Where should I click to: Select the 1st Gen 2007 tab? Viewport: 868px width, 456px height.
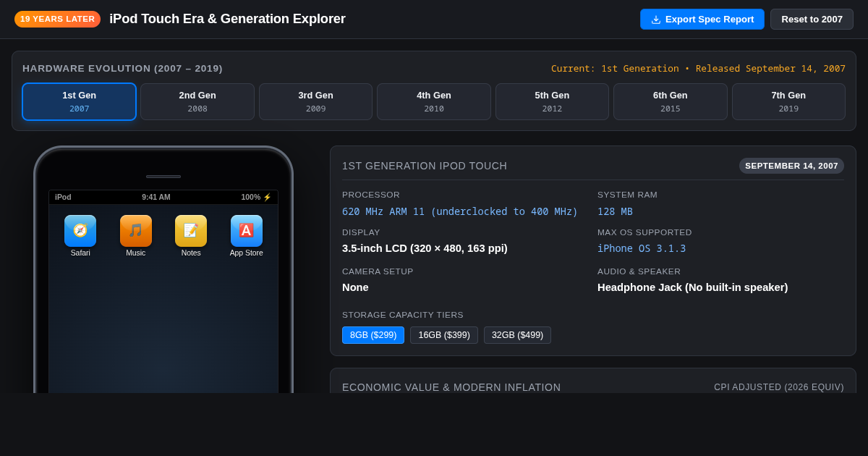pyautogui.click(x=79, y=101)
